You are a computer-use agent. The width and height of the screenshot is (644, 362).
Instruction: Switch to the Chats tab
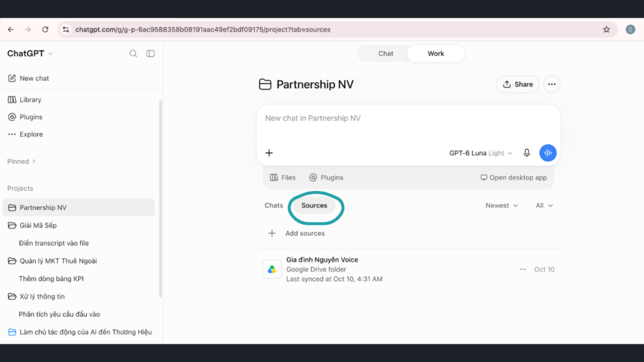274,206
